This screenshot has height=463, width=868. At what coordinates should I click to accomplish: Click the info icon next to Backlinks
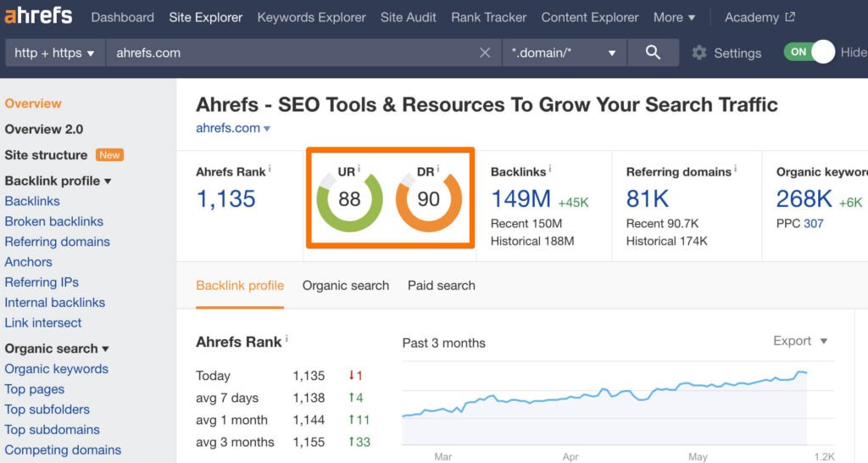pyautogui.click(x=550, y=170)
